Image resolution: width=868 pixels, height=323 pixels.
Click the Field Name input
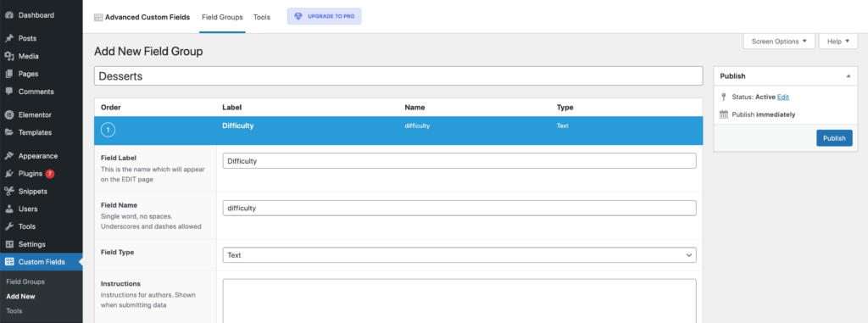click(459, 208)
